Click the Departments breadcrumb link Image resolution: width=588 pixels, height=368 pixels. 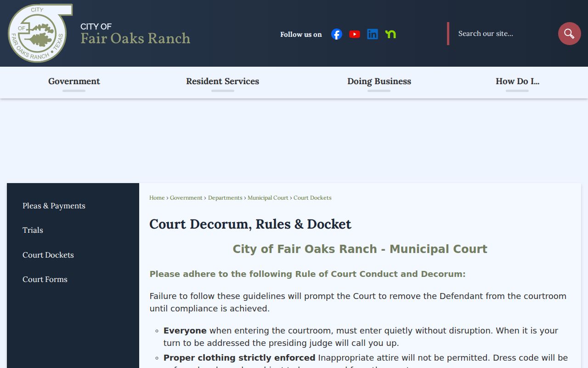pyautogui.click(x=225, y=198)
